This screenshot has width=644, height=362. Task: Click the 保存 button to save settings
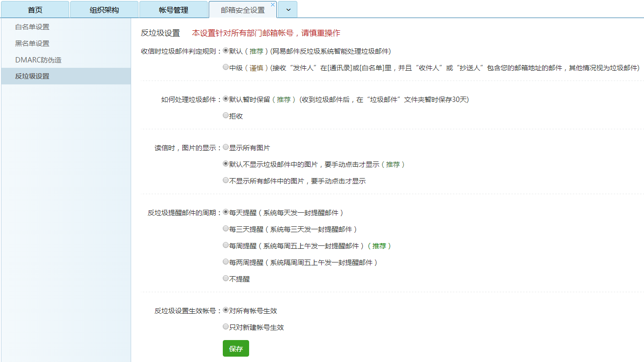(235, 348)
